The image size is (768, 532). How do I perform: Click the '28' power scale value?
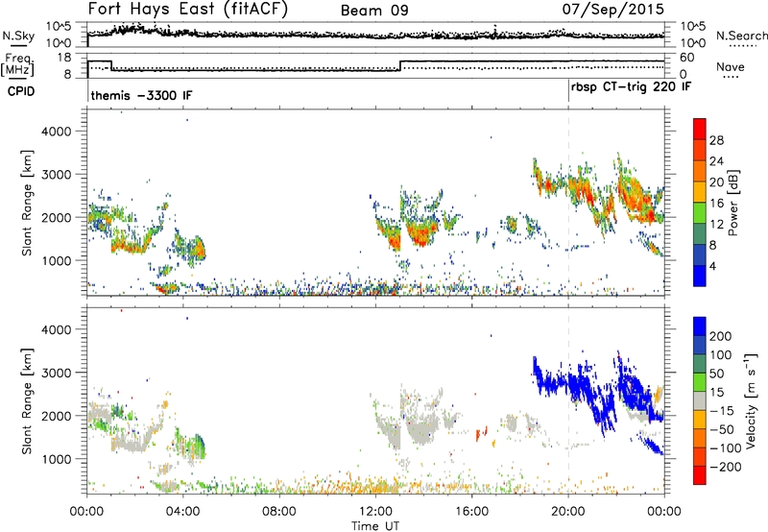click(x=716, y=140)
